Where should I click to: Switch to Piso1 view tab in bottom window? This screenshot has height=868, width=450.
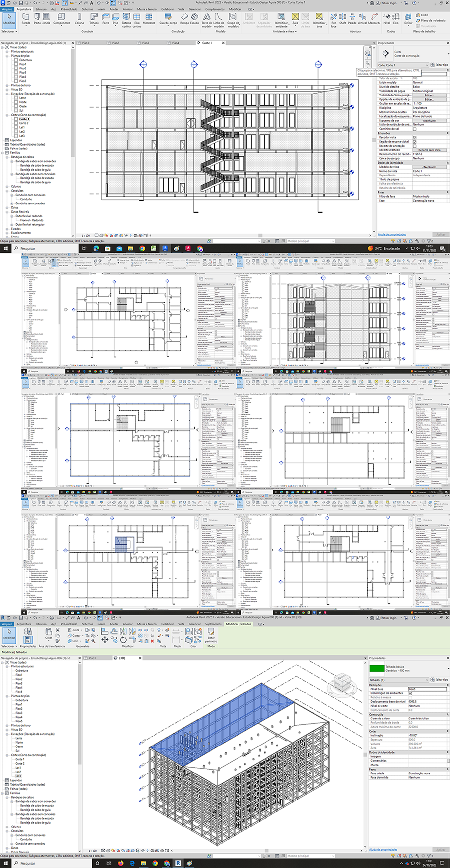(x=92, y=658)
